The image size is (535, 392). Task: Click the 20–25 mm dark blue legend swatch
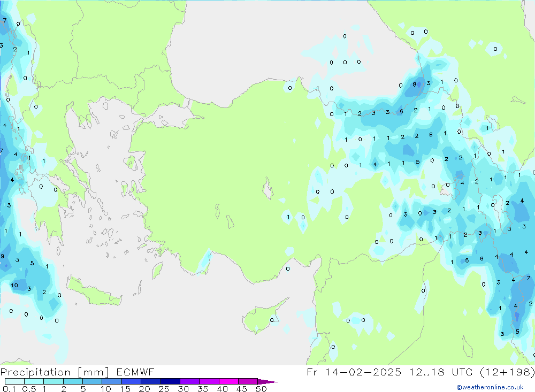click(x=151, y=381)
